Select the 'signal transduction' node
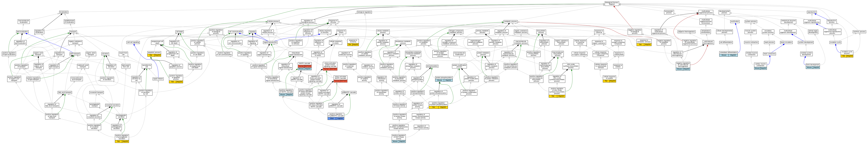 point(270,43)
